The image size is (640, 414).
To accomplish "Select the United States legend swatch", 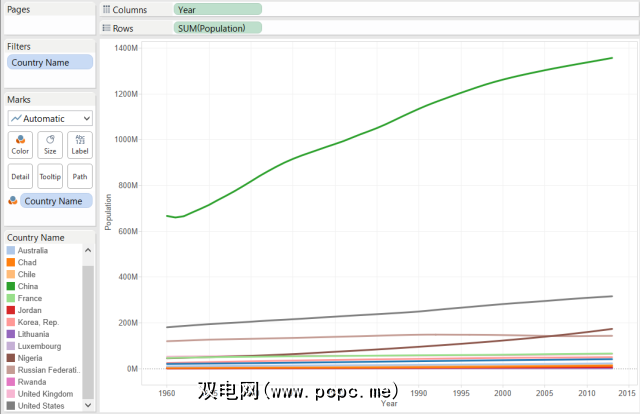I will pyautogui.click(x=11, y=406).
